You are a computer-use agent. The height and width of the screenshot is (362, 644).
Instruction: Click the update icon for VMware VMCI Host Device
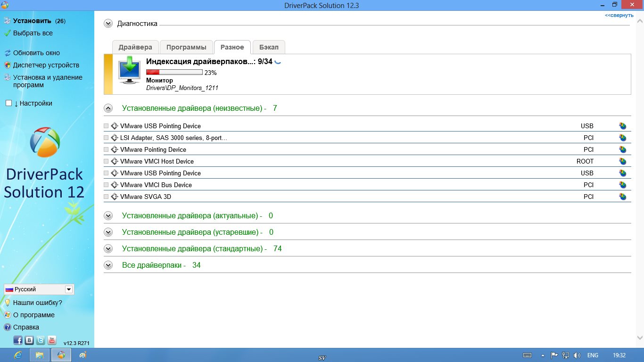click(622, 161)
